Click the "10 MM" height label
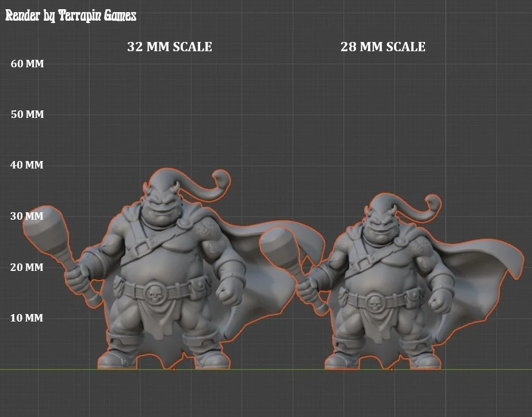The width and height of the screenshot is (532, 417). 26,318
